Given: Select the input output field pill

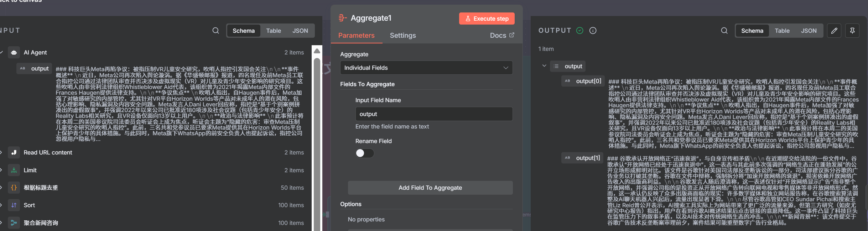Looking at the screenshot, I should click(34, 68).
